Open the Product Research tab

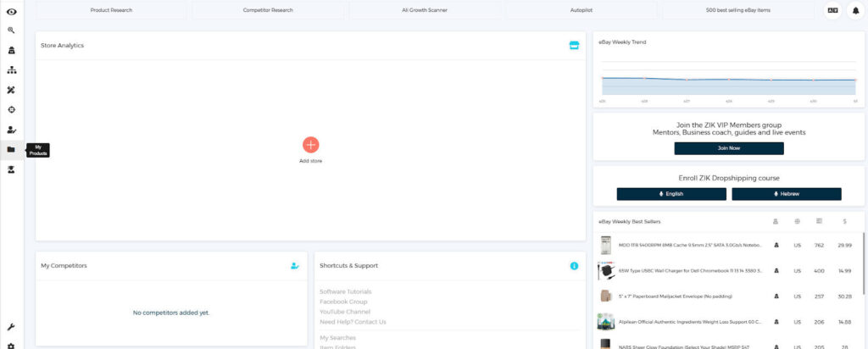(x=111, y=10)
